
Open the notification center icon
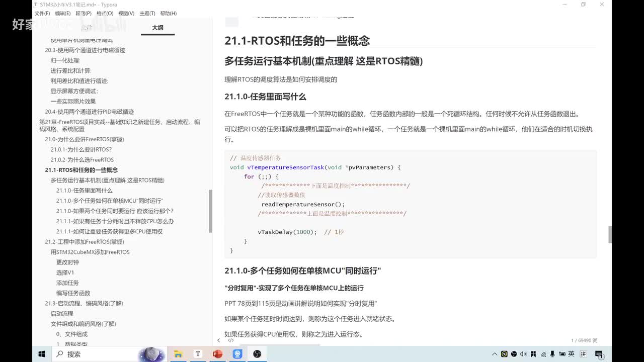(x=599, y=354)
